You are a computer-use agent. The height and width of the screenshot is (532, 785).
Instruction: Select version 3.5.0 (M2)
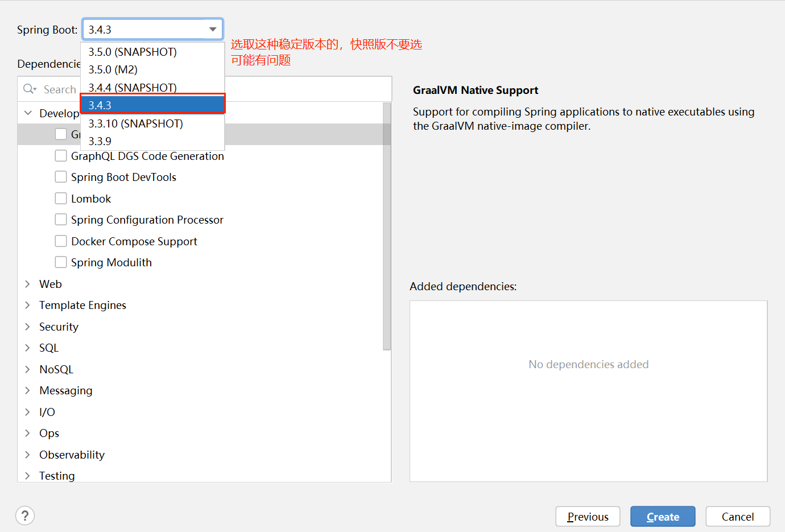pyautogui.click(x=152, y=69)
